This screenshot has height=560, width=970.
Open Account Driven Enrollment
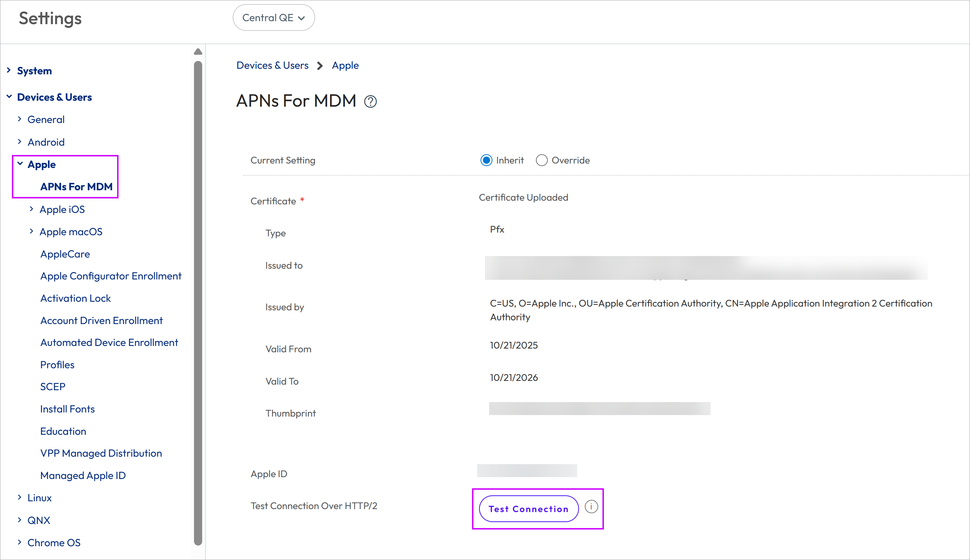[101, 320]
